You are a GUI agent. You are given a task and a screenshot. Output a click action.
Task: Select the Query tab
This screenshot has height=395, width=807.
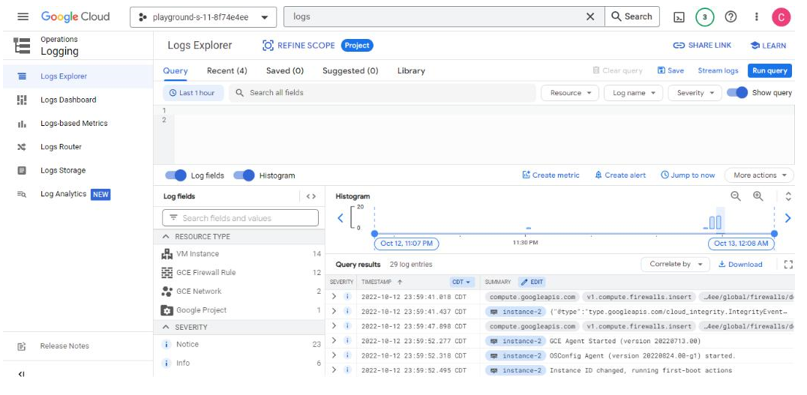pos(176,71)
